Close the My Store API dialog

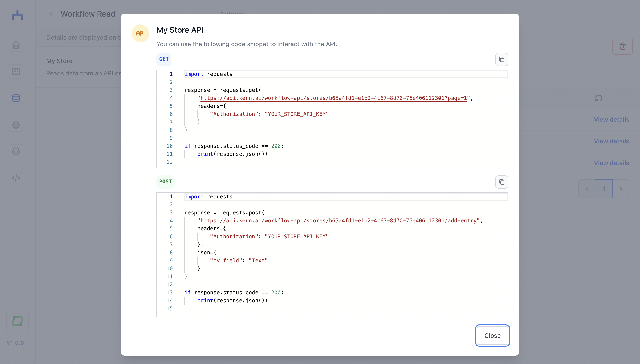[492, 336]
